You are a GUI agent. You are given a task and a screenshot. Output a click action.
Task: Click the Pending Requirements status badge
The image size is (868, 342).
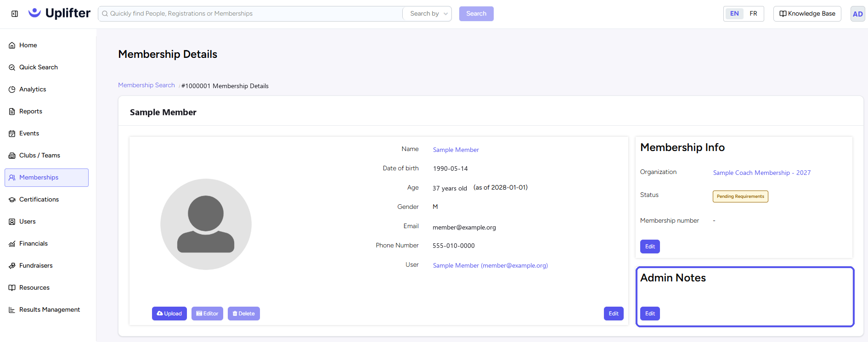(x=740, y=196)
